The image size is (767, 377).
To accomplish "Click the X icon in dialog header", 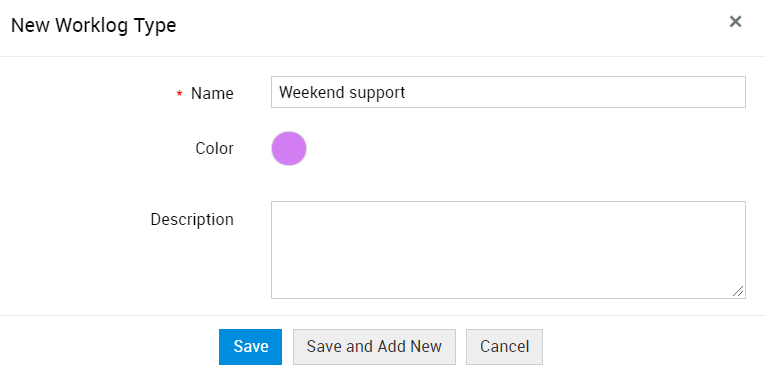I will (x=735, y=22).
